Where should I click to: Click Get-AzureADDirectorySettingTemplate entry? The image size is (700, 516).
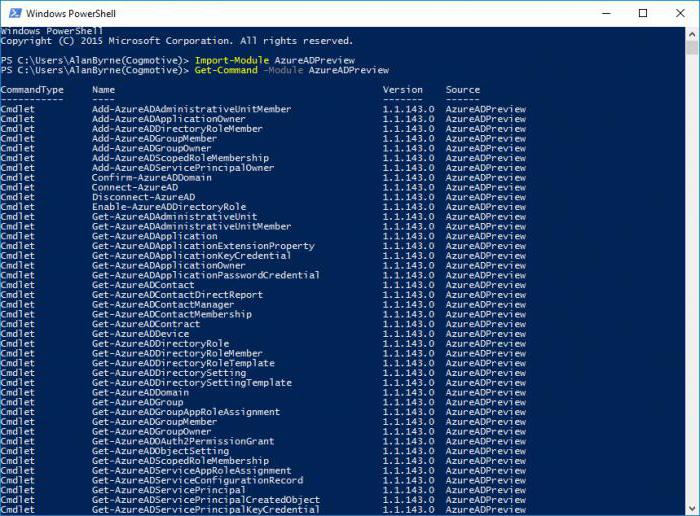192,383
